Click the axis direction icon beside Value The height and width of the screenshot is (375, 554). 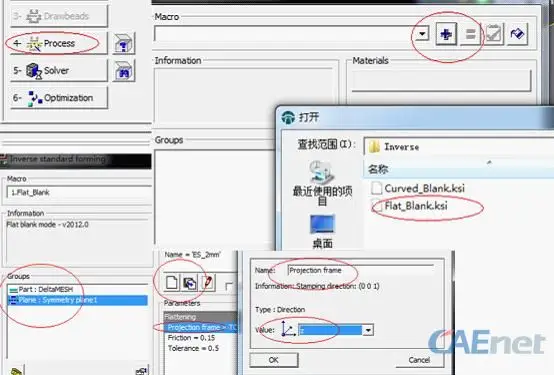(288, 329)
